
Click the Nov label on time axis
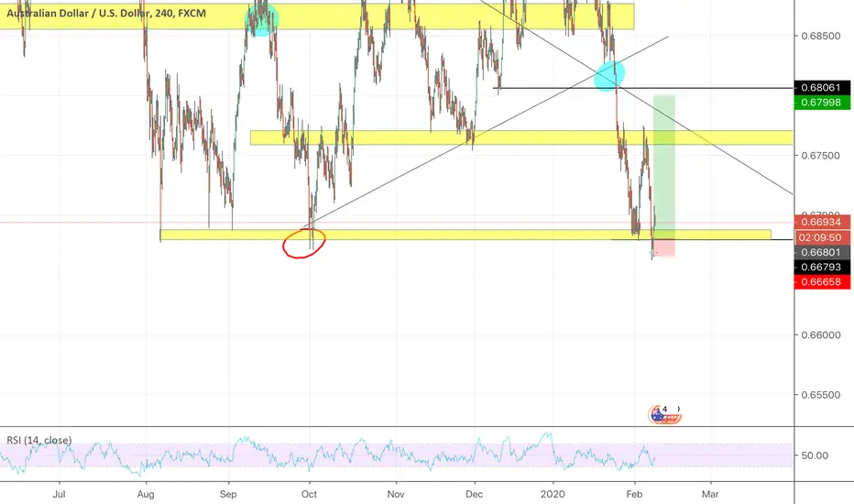click(396, 494)
